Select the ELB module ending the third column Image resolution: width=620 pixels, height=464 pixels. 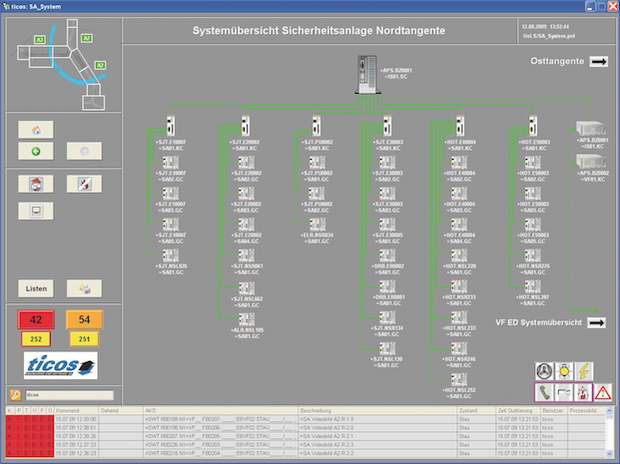pos(317,225)
